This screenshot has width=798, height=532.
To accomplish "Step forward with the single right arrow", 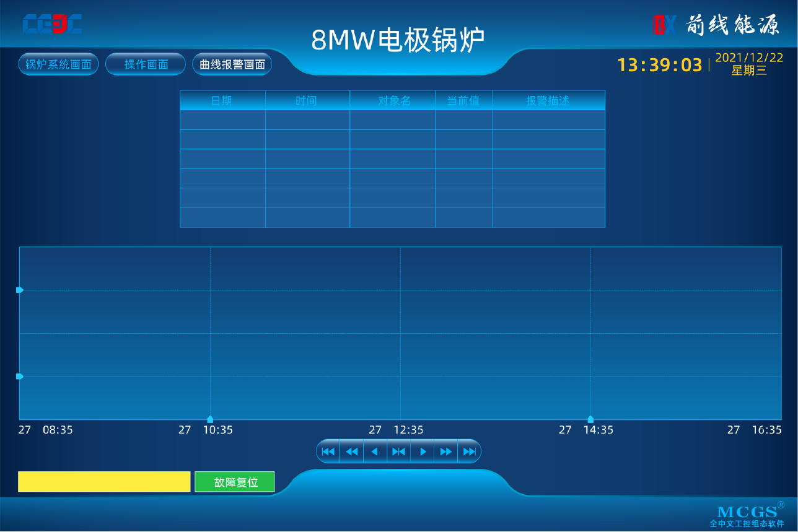I will click(423, 451).
